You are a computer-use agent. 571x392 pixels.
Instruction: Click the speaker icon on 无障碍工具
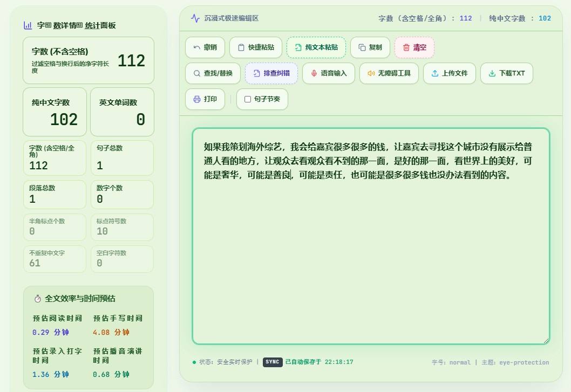coord(371,73)
